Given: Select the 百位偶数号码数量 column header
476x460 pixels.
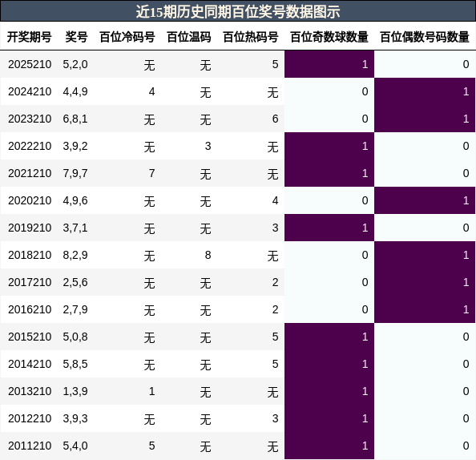Looking at the screenshot, I should [x=425, y=37].
